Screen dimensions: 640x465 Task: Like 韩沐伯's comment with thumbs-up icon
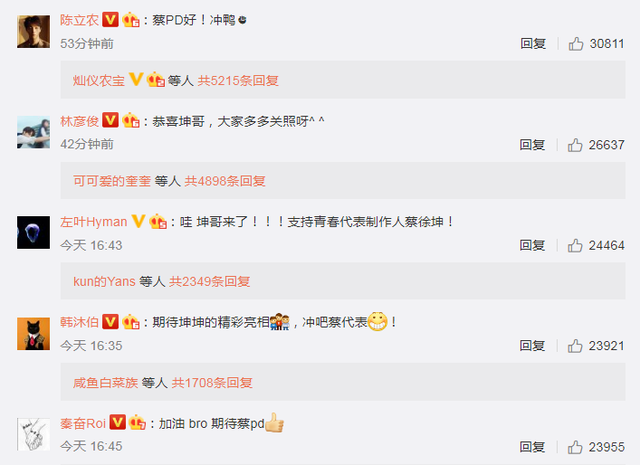coord(575,346)
